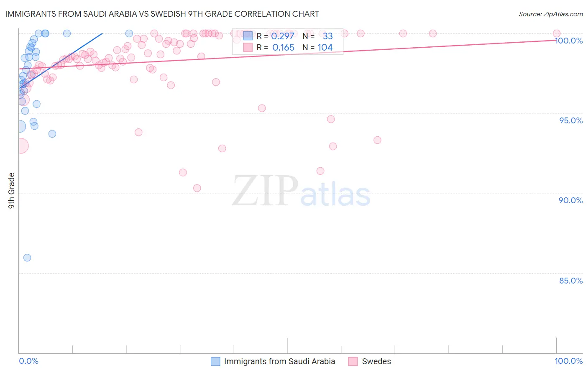Click the large blue point near 94% at left axis
Viewport: 588px width, 373px height.
coord(19,126)
